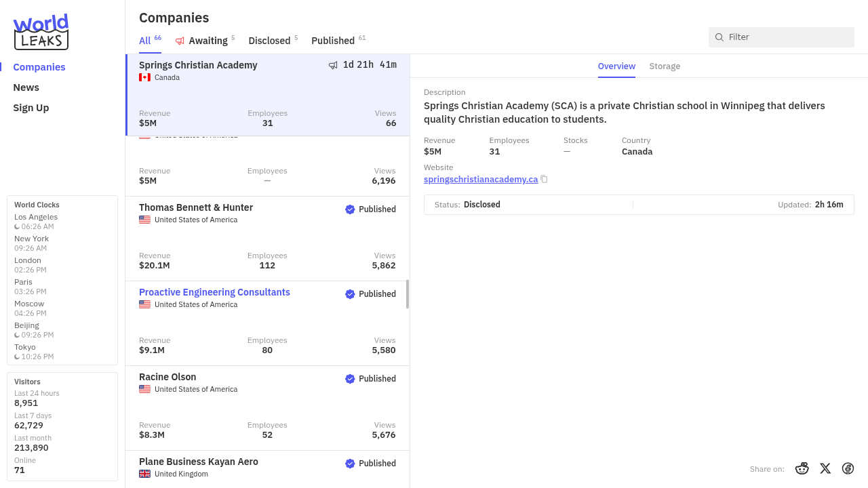Switch to the Published tab
Screen dimensions: 868x488
338,41
